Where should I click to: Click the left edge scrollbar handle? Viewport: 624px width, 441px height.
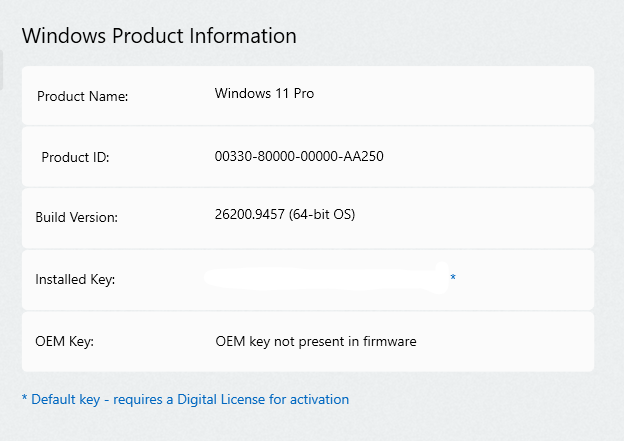point(1,70)
